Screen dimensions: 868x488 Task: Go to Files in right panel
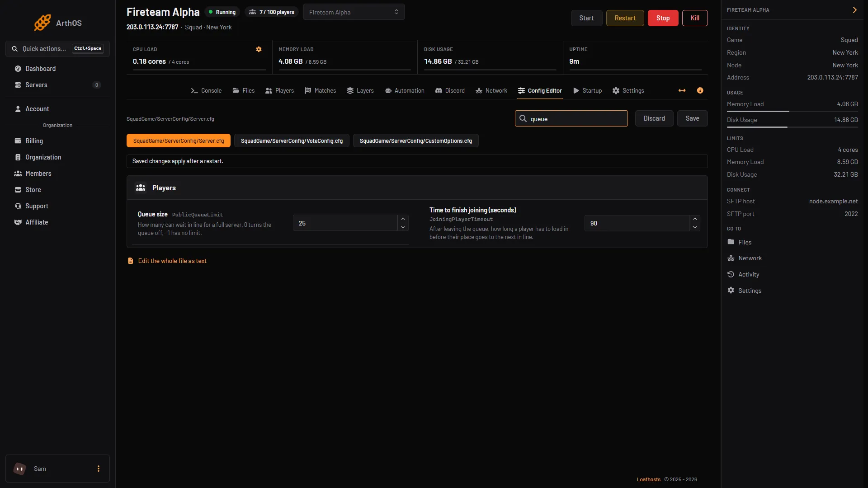pyautogui.click(x=739, y=242)
